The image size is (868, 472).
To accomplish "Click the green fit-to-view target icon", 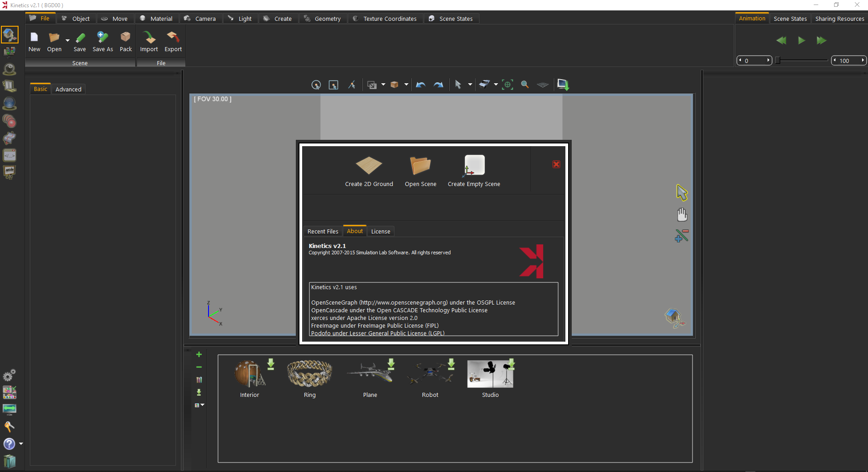I will [x=508, y=85].
